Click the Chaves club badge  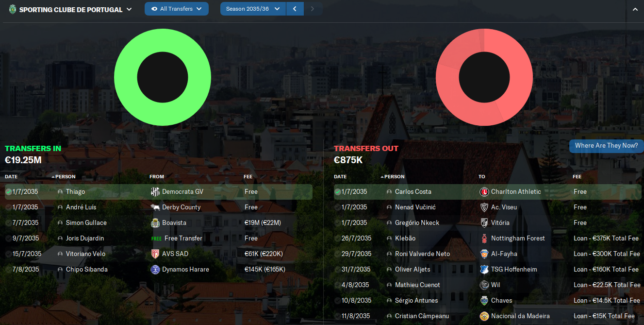pos(484,301)
